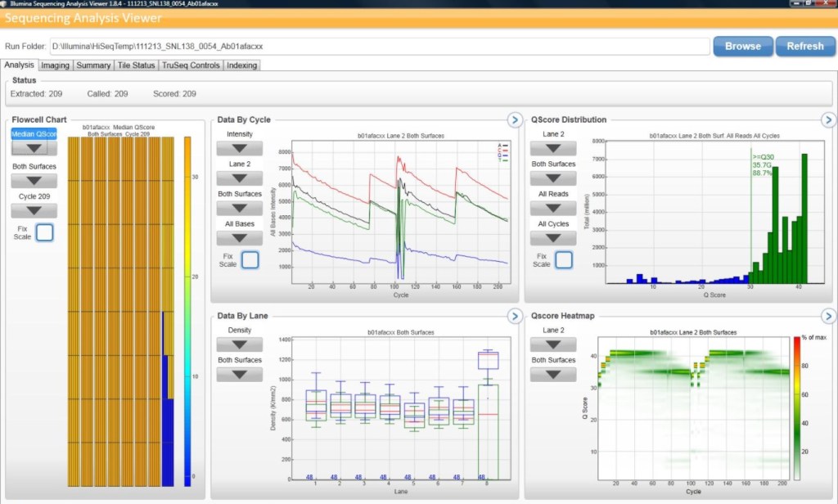Open the All Reads dropdown
Image resolution: width=838 pixels, height=504 pixels.
coord(553,208)
